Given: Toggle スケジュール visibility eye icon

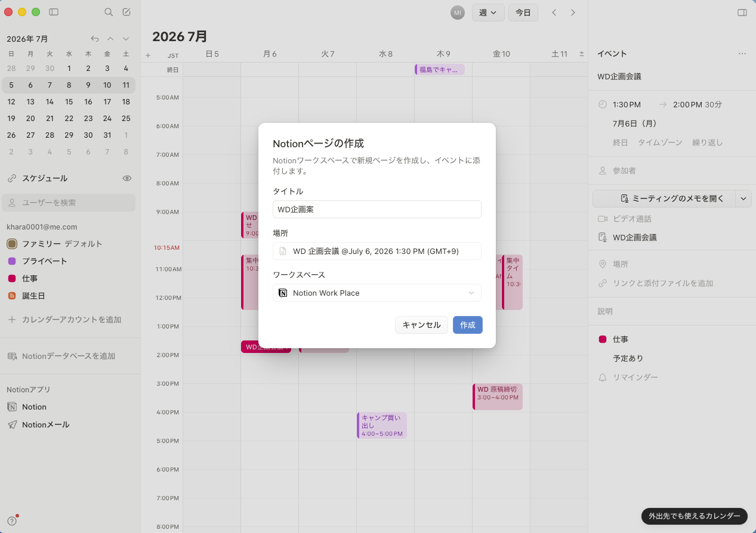Looking at the screenshot, I should 126,178.
